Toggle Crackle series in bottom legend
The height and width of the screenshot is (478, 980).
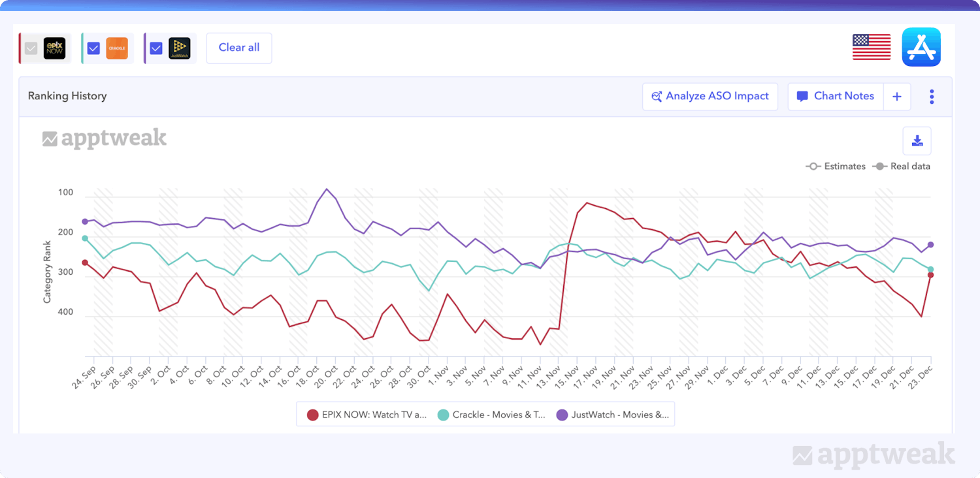pos(491,415)
